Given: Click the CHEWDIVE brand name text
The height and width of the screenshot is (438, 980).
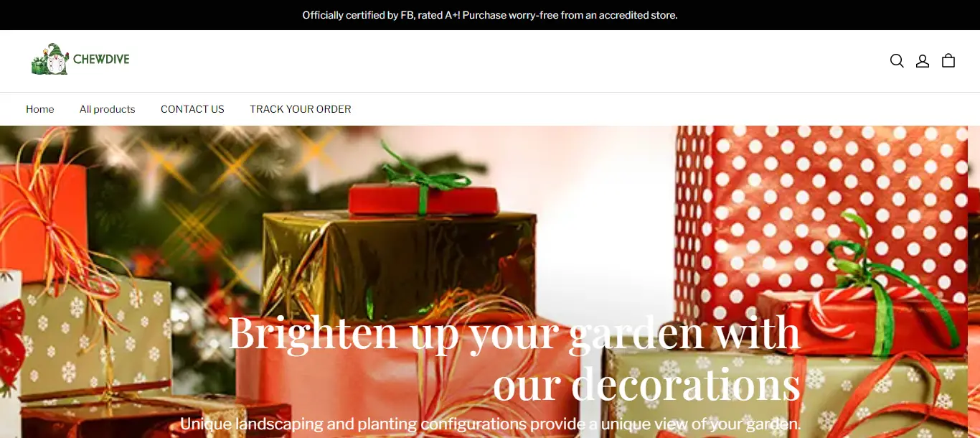Looking at the screenshot, I should [101, 60].
